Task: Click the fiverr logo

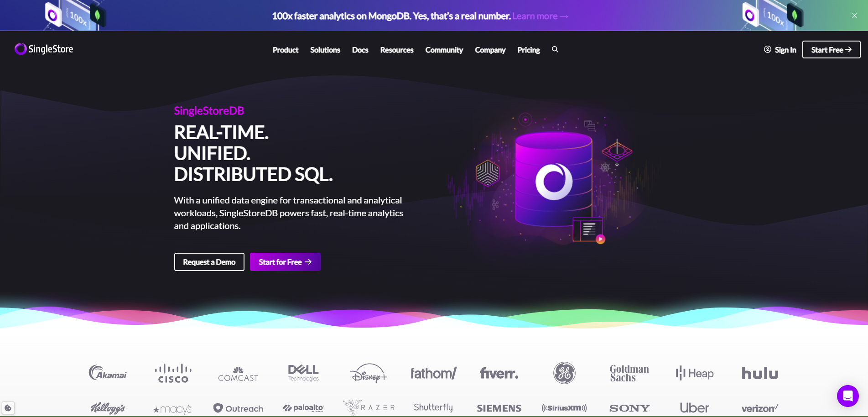Action: (499, 373)
